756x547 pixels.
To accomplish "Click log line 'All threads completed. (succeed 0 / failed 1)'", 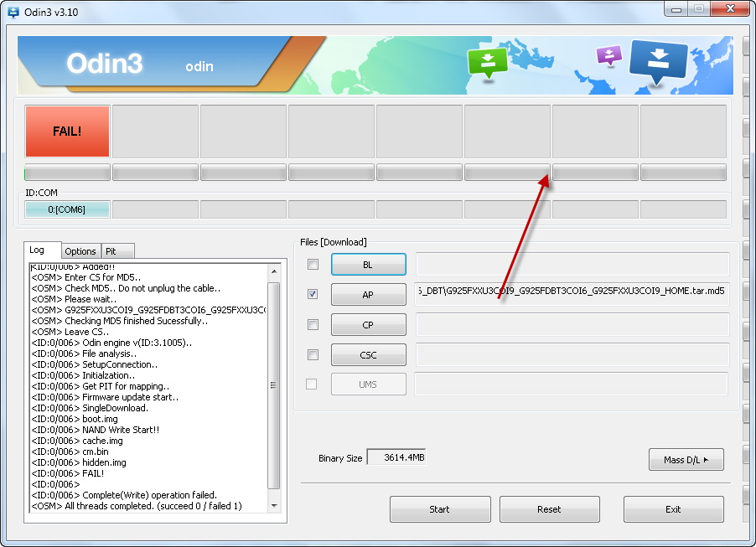I will point(137,506).
